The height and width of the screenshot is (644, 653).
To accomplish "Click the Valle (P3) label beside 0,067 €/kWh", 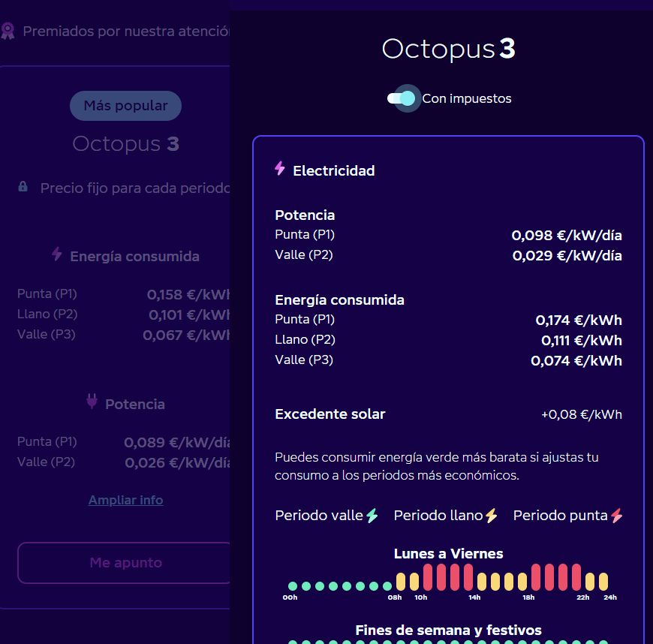I will tap(47, 335).
